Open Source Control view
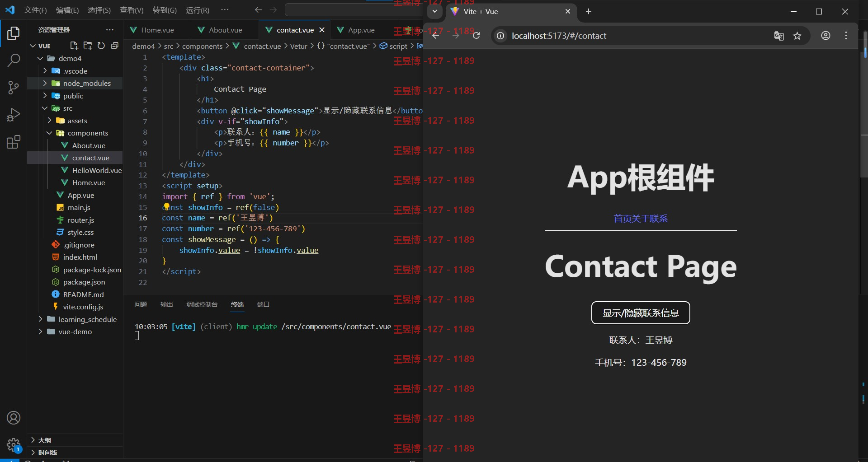This screenshot has width=868, height=462. (x=14, y=88)
